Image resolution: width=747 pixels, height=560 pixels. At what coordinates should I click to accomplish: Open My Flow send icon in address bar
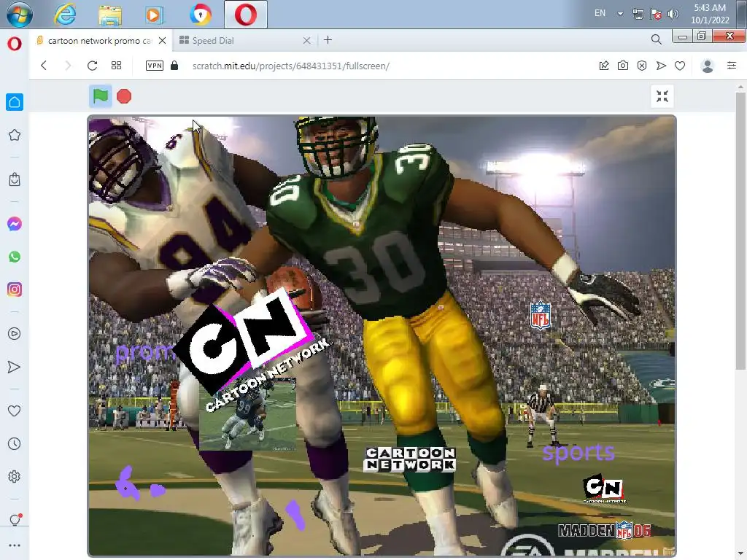point(661,66)
